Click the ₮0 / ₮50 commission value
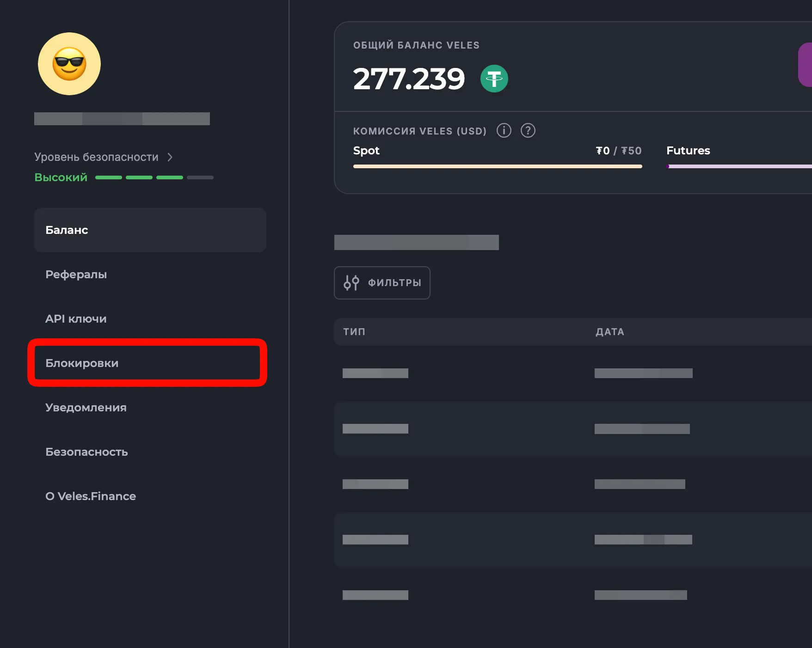Screen dimensions: 812x648 click(619, 151)
